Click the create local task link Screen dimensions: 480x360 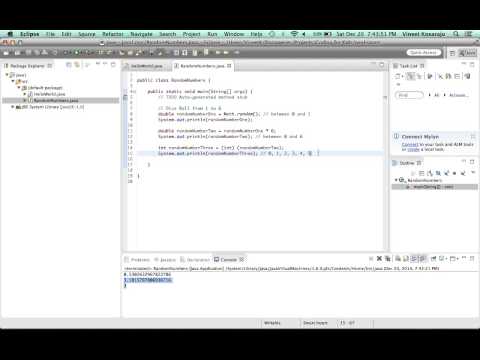413,149
